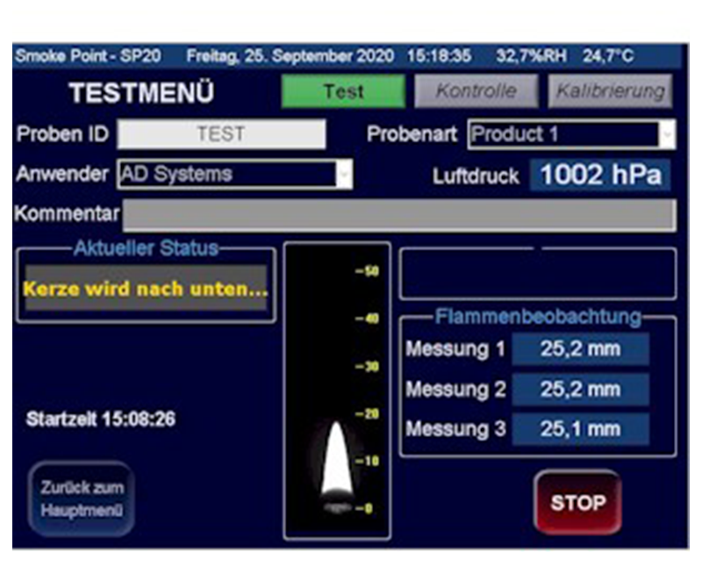Open the Anwender dropdown arrow

click(343, 174)
